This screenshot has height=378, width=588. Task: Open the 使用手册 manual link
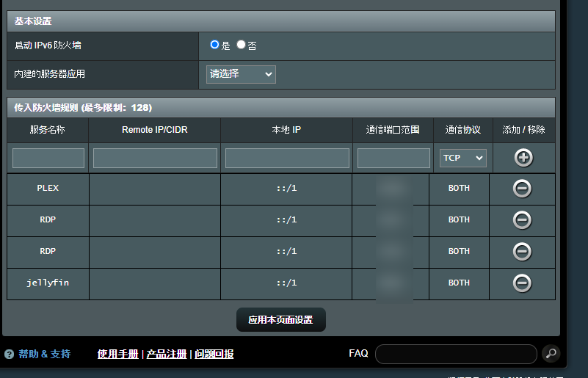[117, 355]
